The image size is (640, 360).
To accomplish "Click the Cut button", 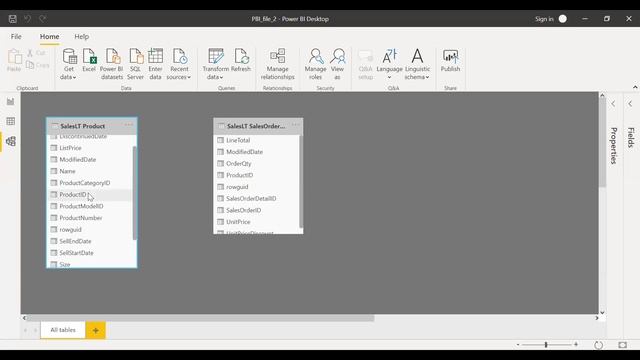I will (x=36, y=53).
